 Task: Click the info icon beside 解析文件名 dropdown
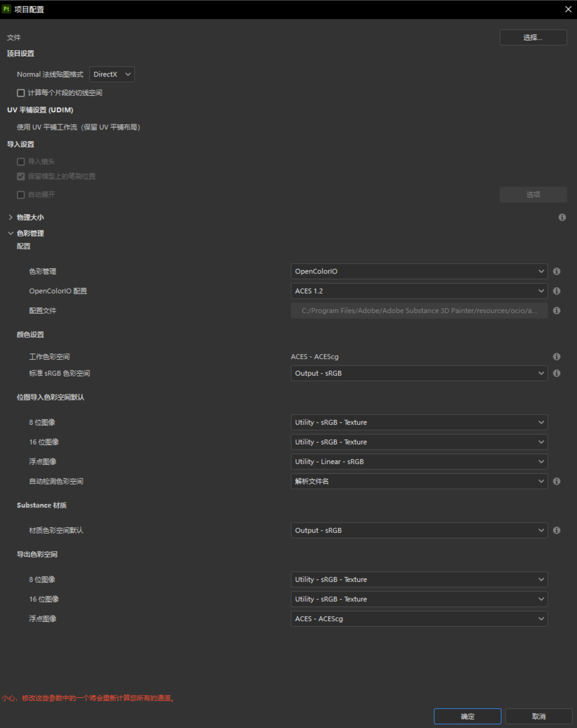coord(557,481)
